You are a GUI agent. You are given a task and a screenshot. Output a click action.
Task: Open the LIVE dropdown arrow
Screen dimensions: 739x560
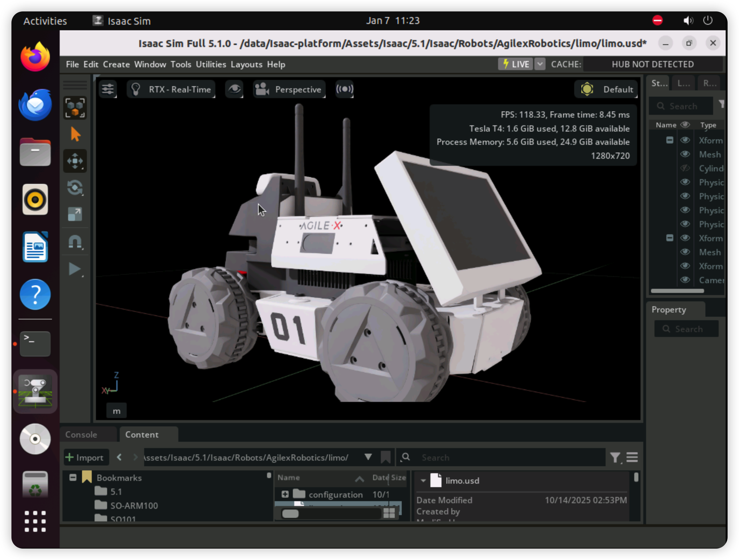click(x=540, y=64)
